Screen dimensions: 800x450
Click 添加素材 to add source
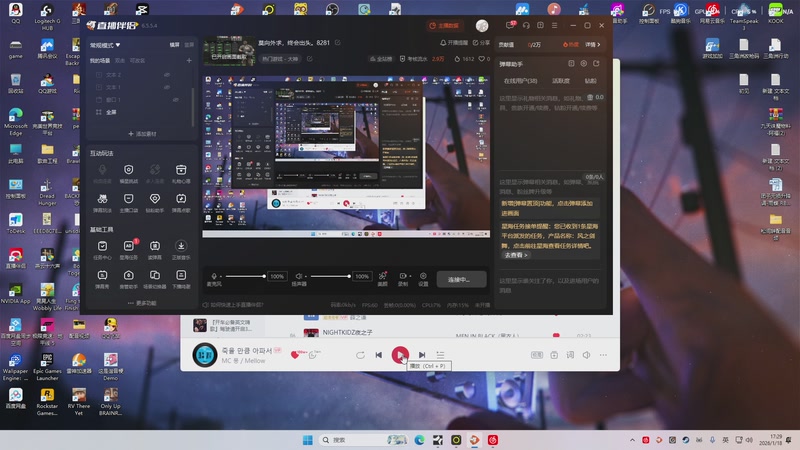click(x=142, y=134)
